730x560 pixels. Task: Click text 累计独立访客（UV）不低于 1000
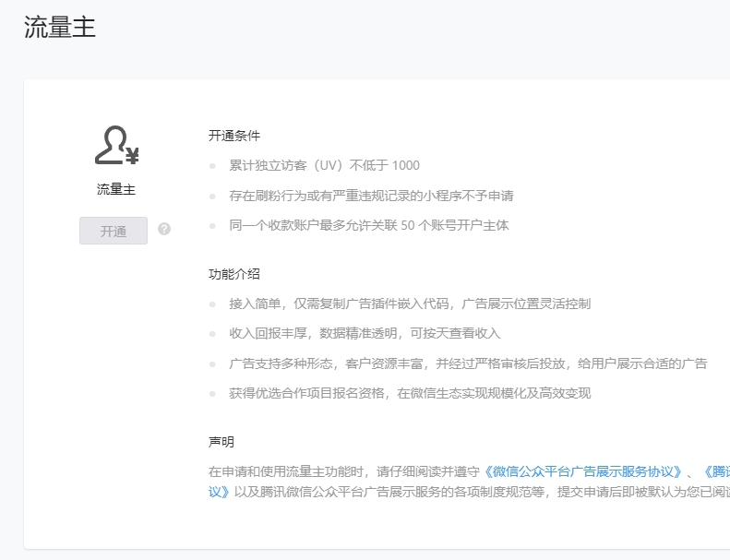coord(325,165)
